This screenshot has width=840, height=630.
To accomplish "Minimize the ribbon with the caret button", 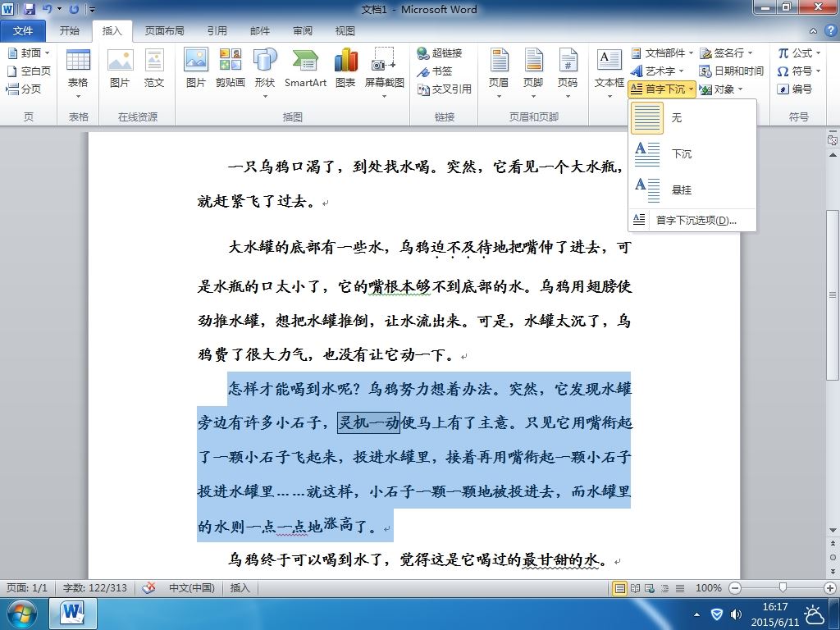I will coord(813,31).
